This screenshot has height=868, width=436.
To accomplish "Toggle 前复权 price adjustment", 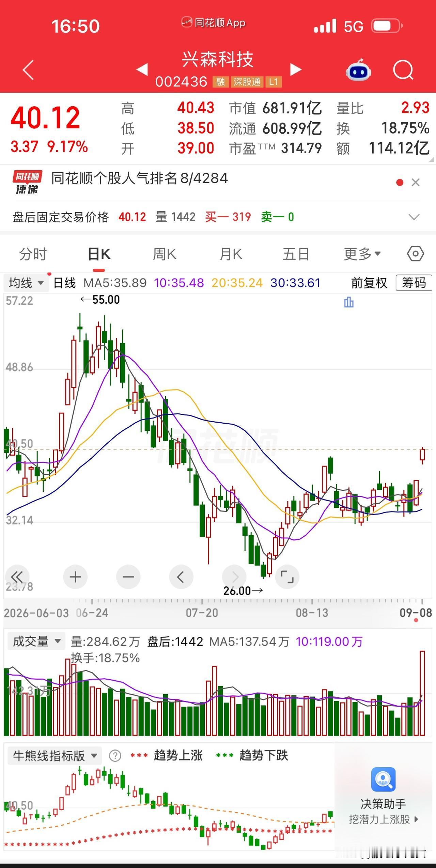I will pos(369,283).
